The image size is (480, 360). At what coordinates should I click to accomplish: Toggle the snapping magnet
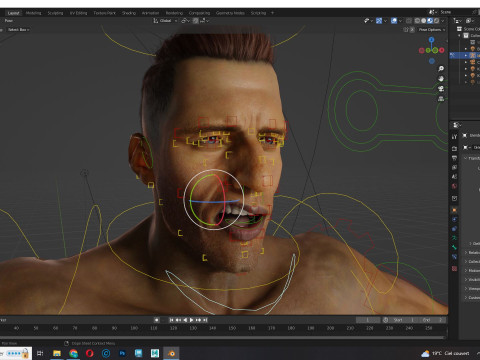196,21
